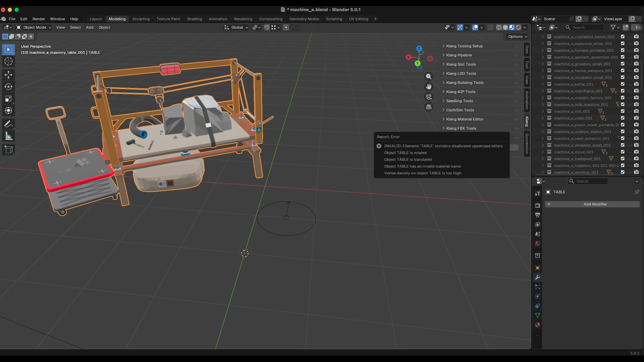Screen dimensions: 644x362
Task: Select material preview viewport shading sphere
Action: point(512,27)
